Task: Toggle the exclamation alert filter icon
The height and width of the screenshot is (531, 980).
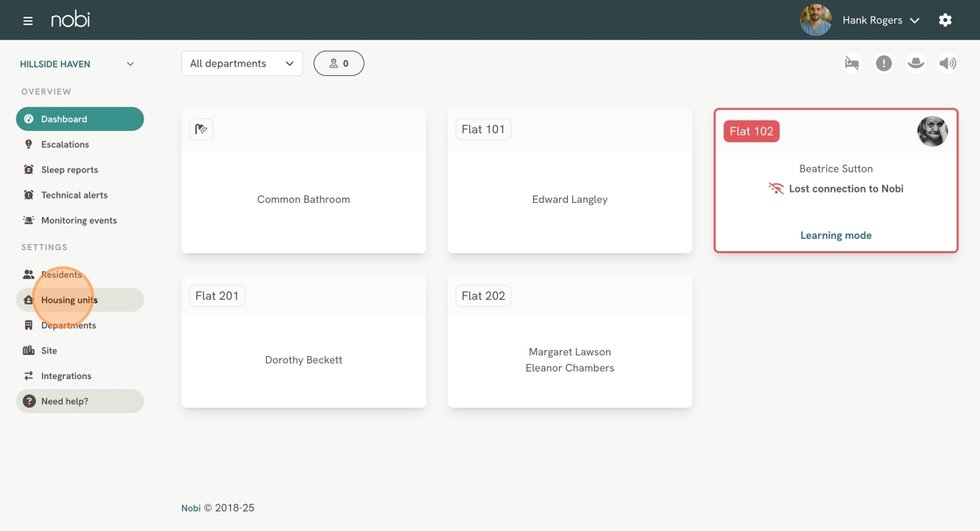Action: pos(884,63)
